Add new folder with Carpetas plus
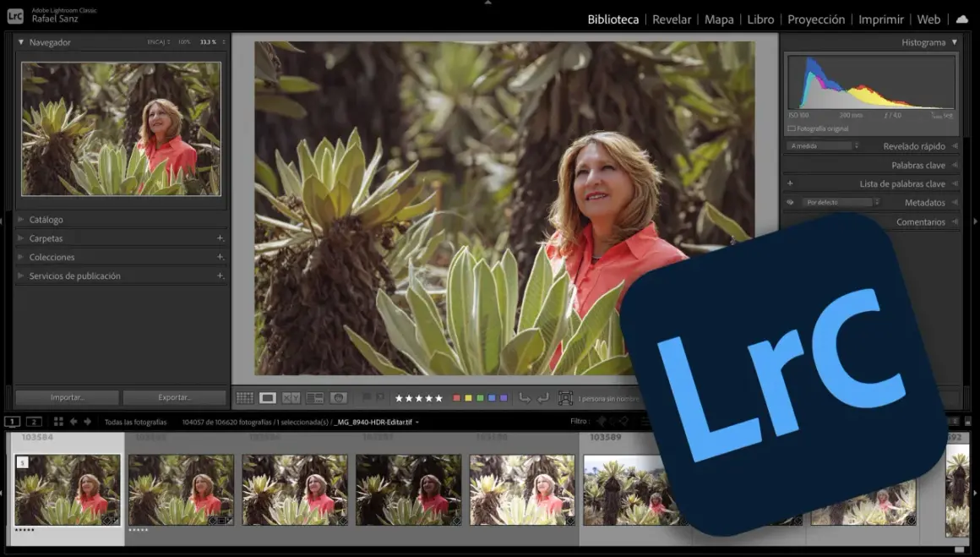 click(x=220, y=238)
